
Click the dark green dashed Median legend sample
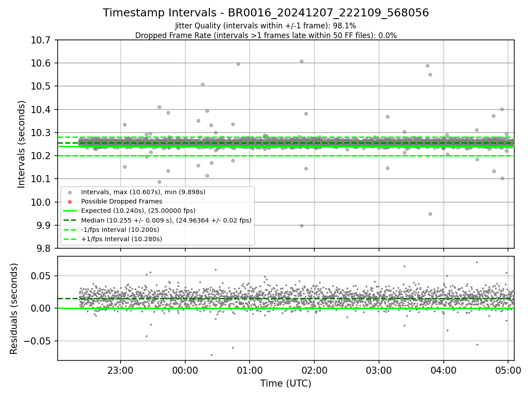tap(70, 220)
